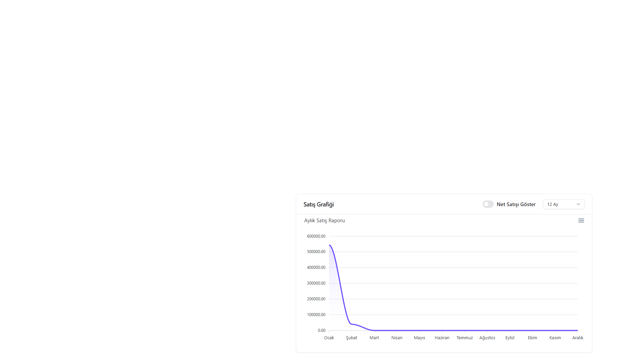Click the Eylül label on the x-axis

(x=510, y=338)
